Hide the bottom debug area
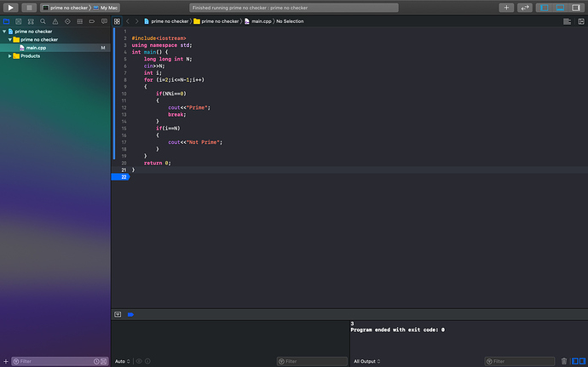Screen dimensions: 588x367 click(560, 8)
